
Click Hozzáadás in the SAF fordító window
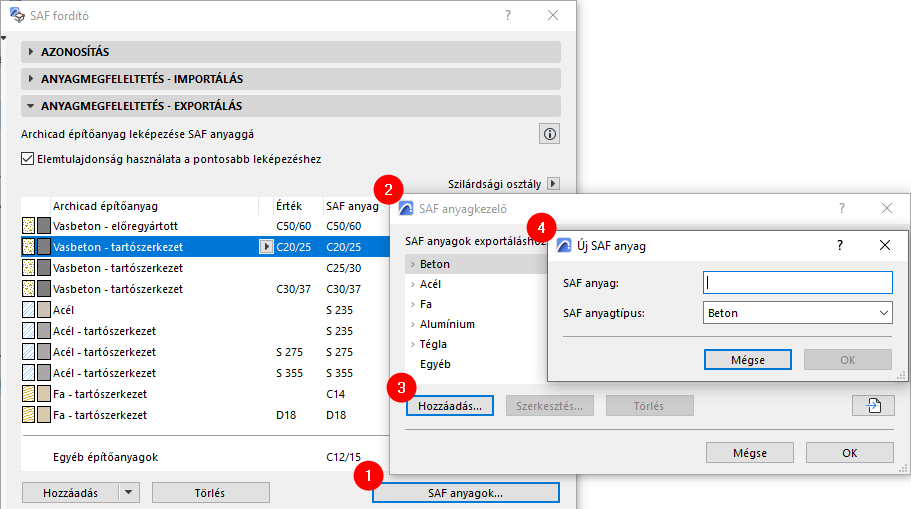70,493
